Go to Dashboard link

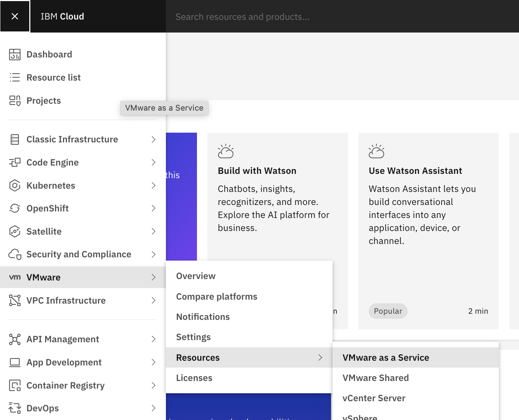pyautogui.click(x=49, y=55)
